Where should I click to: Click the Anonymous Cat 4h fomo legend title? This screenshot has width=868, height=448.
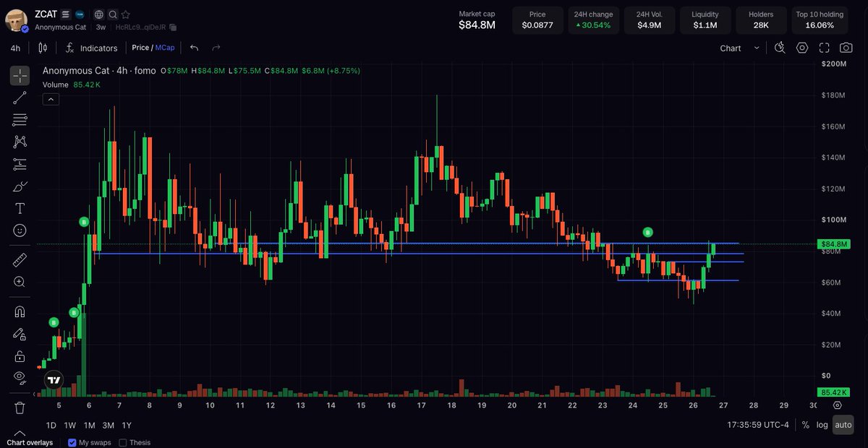99,71
